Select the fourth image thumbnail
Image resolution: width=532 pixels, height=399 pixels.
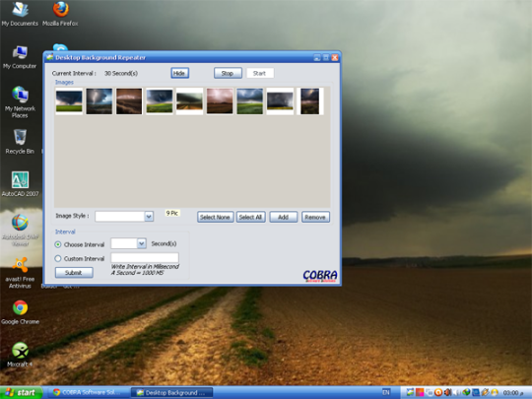(x=160, y=101)
